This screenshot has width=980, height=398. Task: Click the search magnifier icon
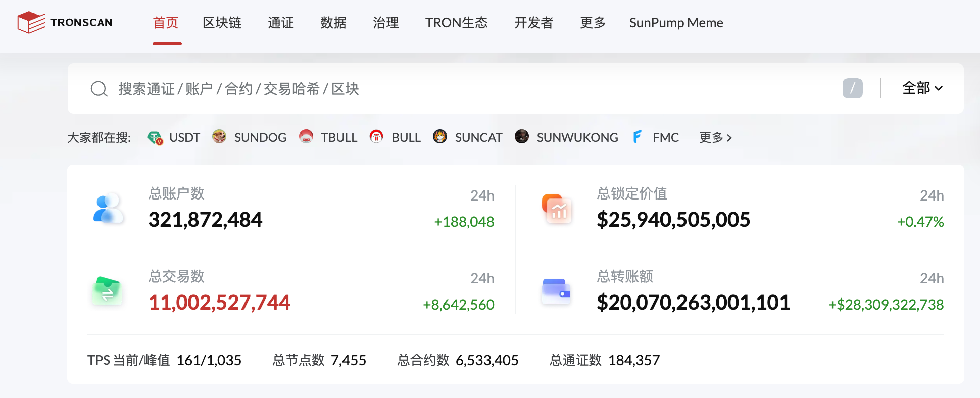point(99,89)
